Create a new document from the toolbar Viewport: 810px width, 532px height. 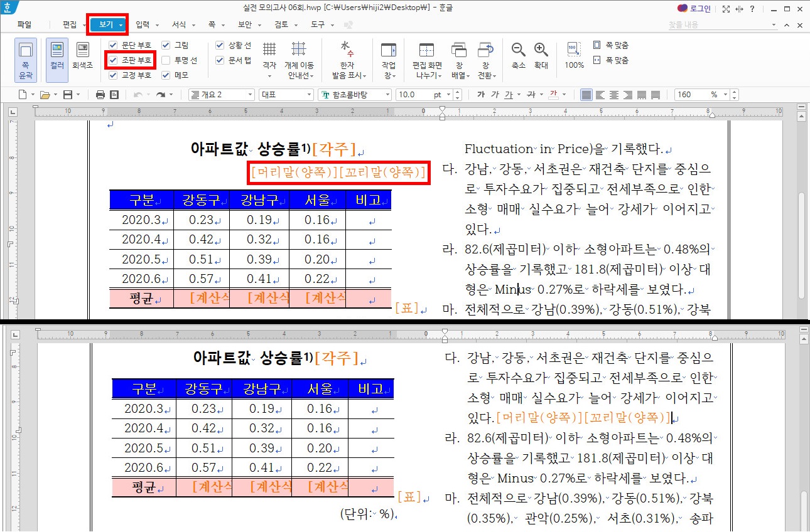point(23,95)
